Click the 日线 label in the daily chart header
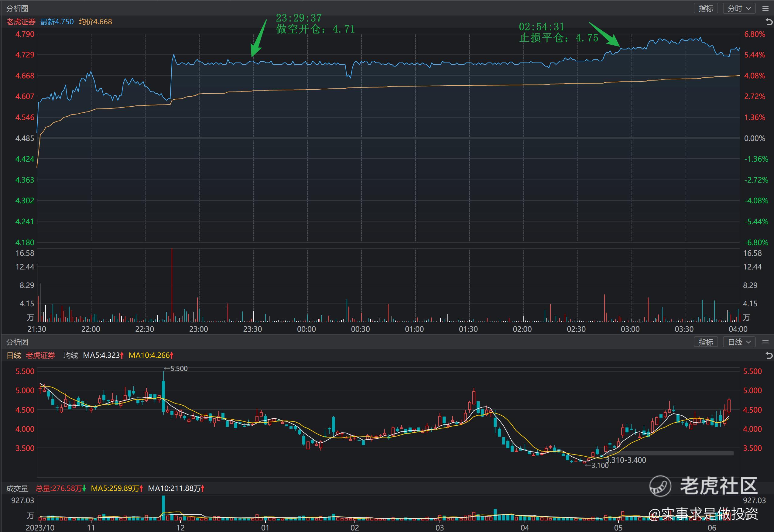This screenshot has width=774, height=532. 14,355
